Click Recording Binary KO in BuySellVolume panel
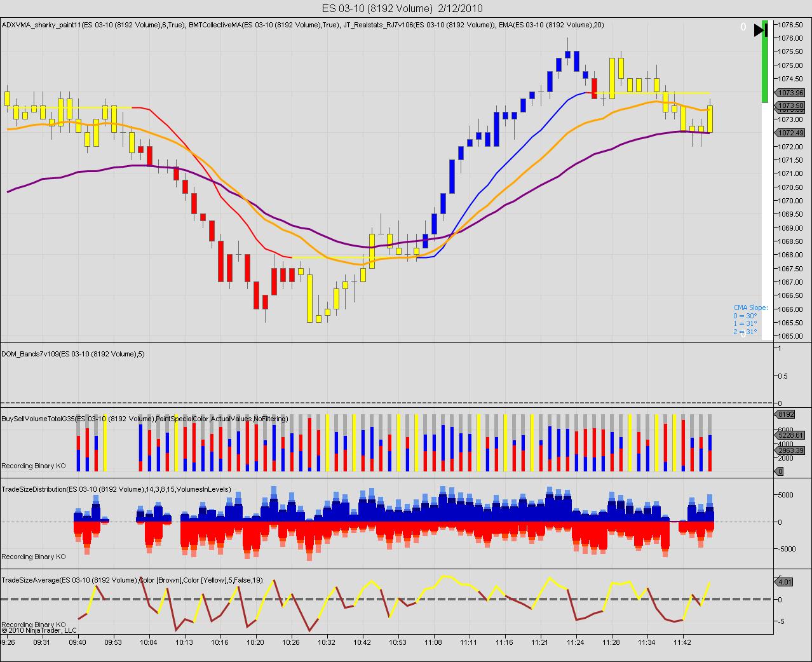Viewport: 812px width, 662px height. [34, 466]
